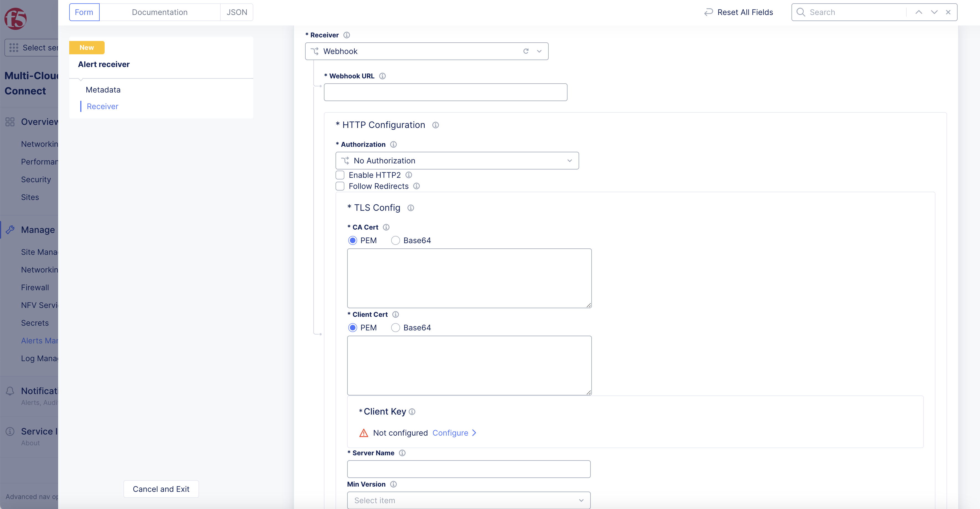Click the Notifications bell icon
Screen dimensions: 980x509
10,391
